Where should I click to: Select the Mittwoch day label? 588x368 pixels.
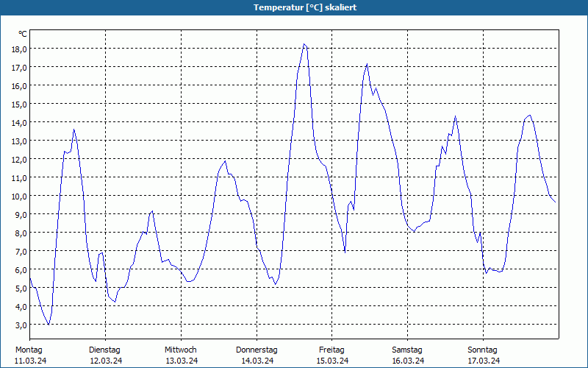(x=181, y=350)
